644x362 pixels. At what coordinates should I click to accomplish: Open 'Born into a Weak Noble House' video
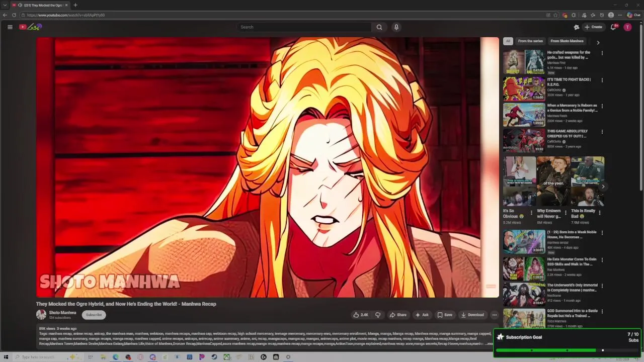coord(572,235)
